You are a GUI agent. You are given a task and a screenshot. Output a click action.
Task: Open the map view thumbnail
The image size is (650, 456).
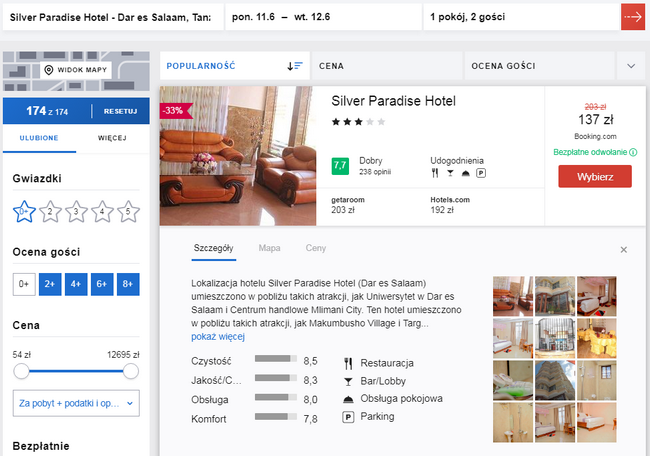(76, 69)
